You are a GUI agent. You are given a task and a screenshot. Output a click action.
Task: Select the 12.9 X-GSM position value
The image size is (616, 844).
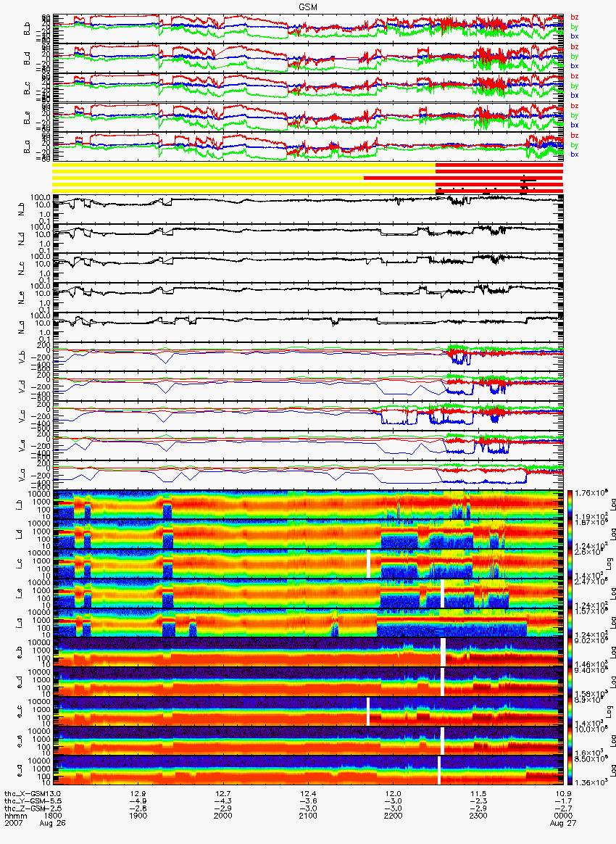tap(138, 793)
